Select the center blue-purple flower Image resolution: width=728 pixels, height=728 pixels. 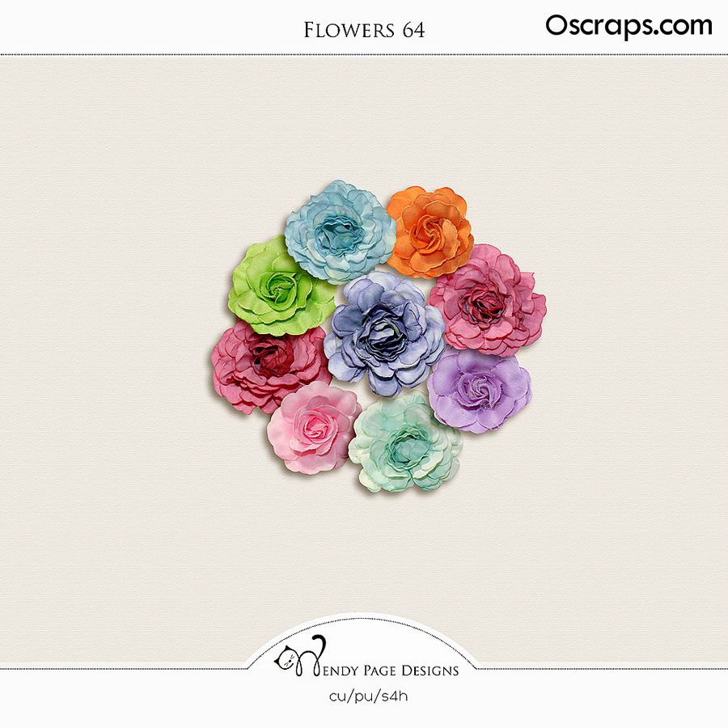coord(384,333)
